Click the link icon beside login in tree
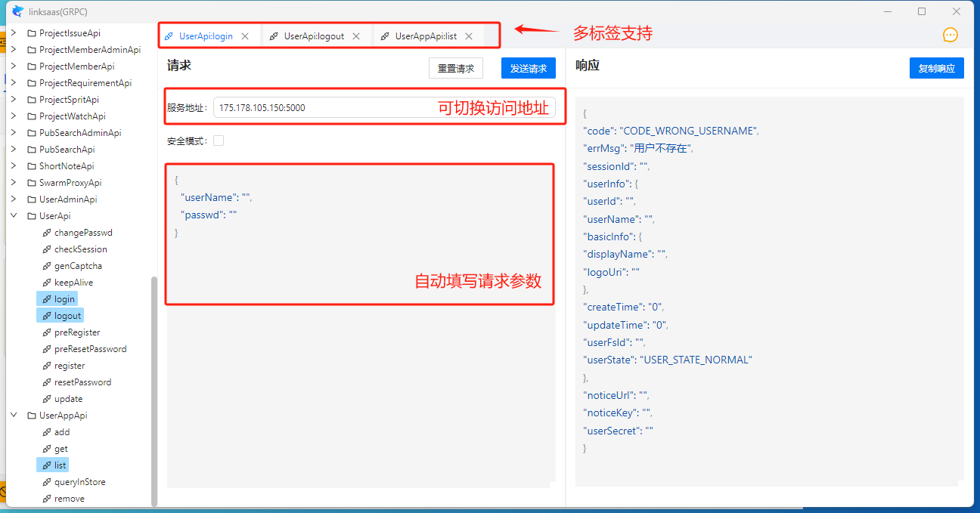980x513 pixels. pos(47,299)
